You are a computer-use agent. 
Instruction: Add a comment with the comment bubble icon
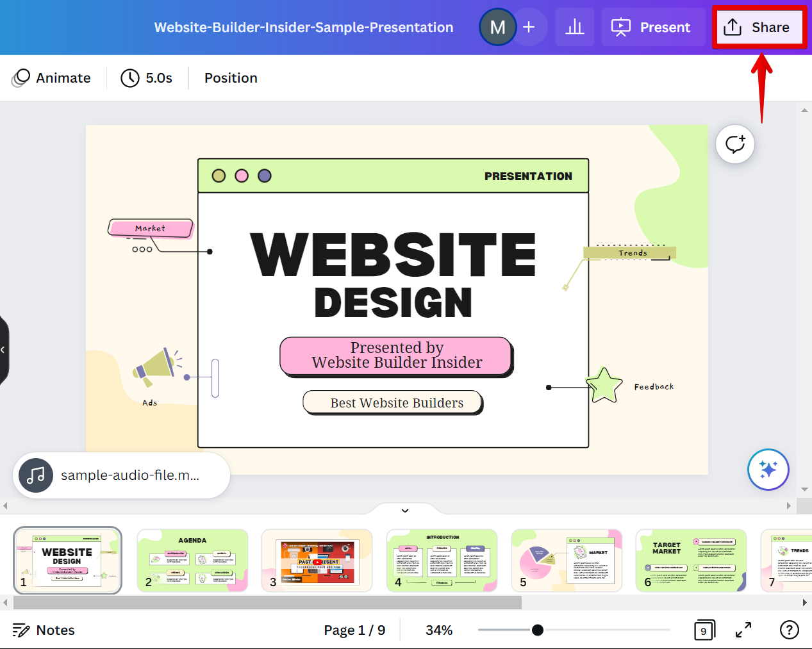[734, 144]
